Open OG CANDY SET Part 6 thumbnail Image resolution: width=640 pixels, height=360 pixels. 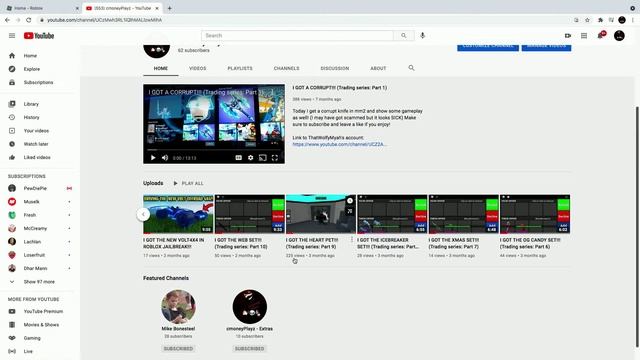(x=535, y=214)
